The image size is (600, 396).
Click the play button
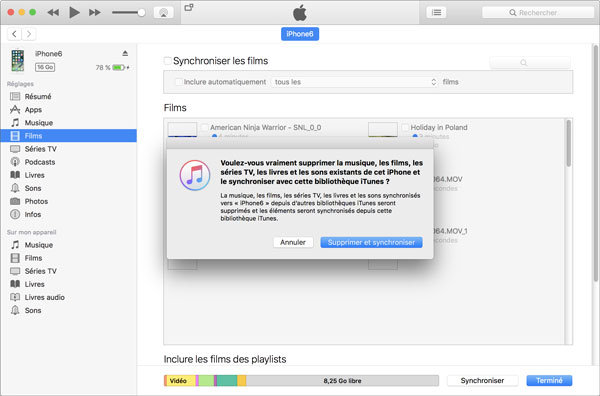[74, 13]
